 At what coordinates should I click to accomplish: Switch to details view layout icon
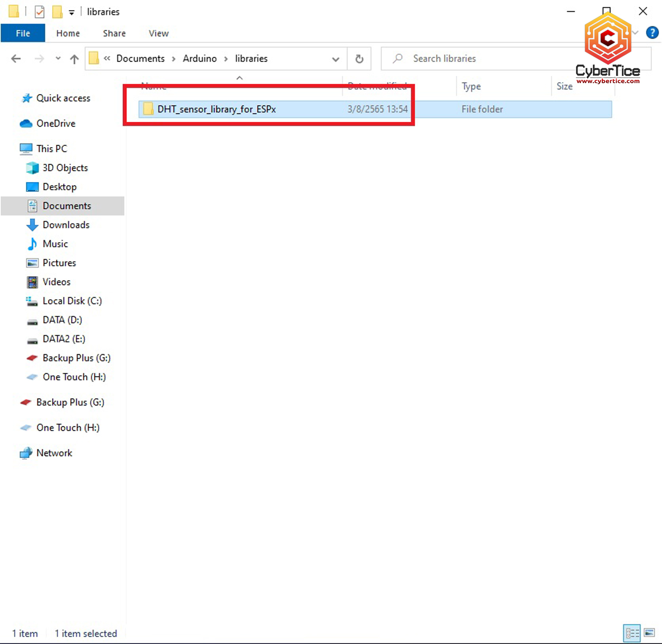coord(632,633)
